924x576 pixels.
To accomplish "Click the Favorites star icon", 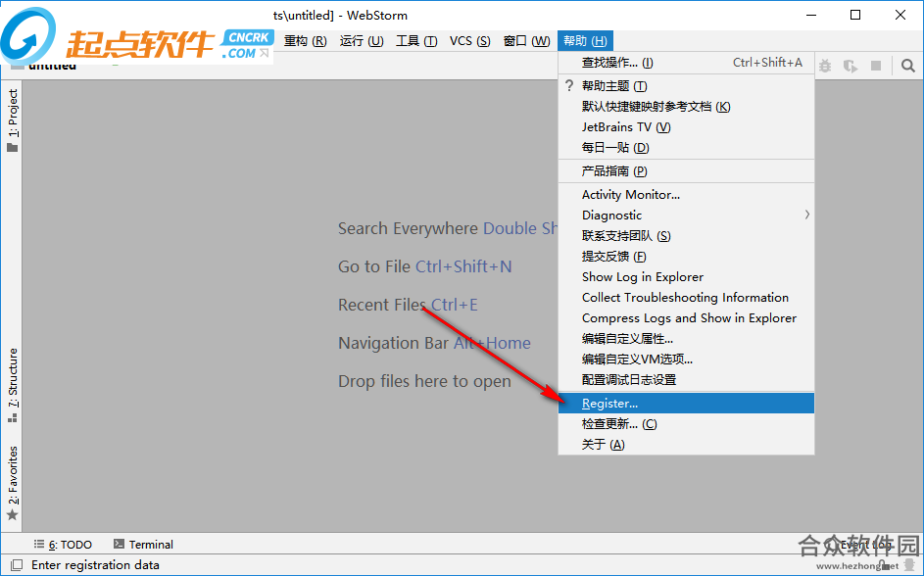I will 13,515.
